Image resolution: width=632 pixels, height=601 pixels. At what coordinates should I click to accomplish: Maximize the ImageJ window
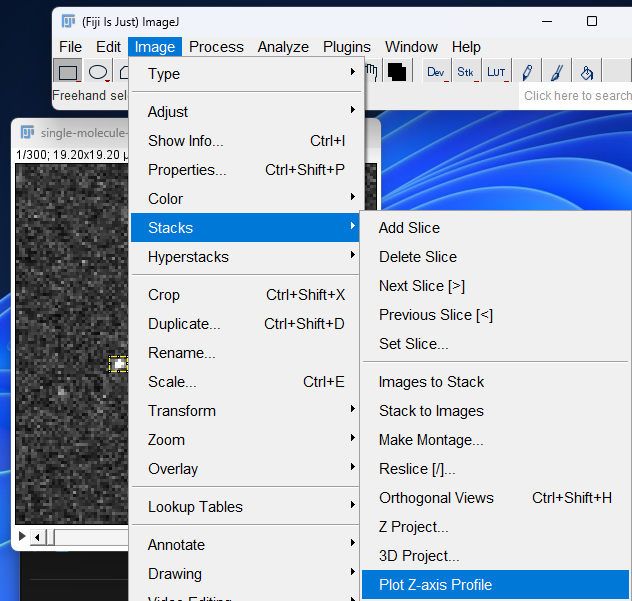tap(592, 21)
